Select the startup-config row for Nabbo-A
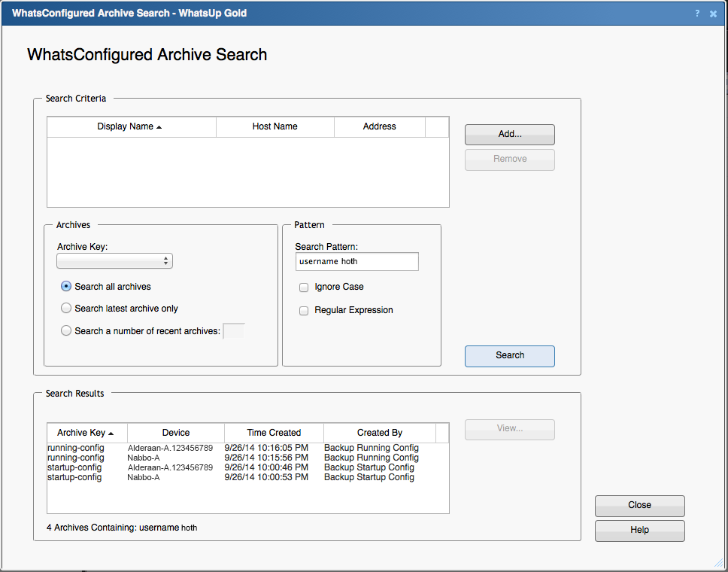728x572 pixels. coord(248,477)
